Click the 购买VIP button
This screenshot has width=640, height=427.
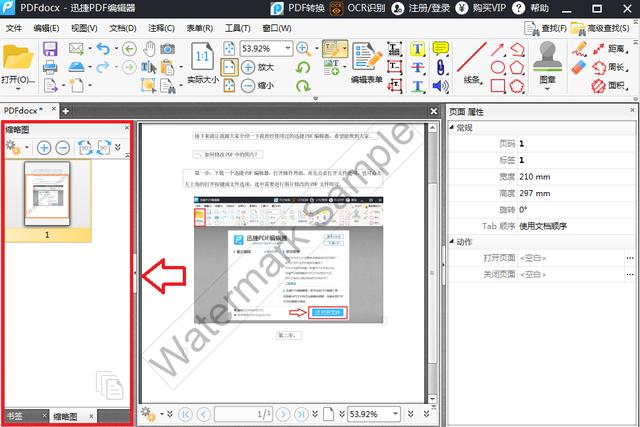click(481, 8)
